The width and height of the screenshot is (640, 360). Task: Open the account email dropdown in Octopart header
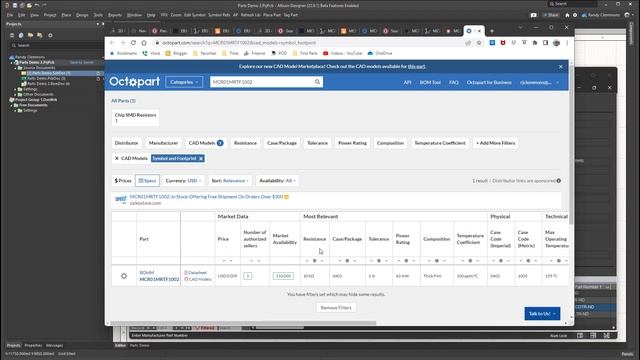point(539,82)
